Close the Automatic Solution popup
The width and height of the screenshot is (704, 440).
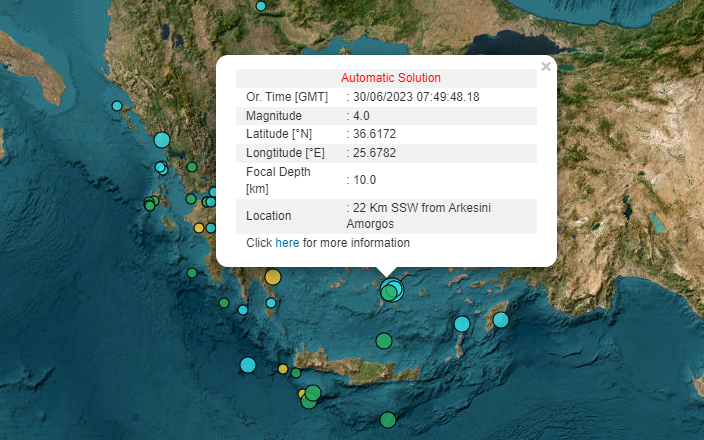[545, 67]
